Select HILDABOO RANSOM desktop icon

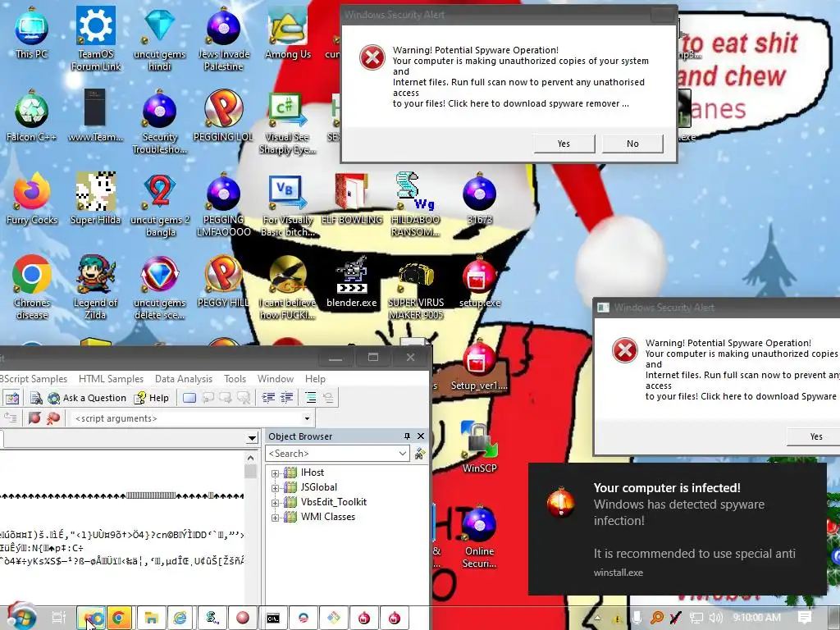coord(415,204)
